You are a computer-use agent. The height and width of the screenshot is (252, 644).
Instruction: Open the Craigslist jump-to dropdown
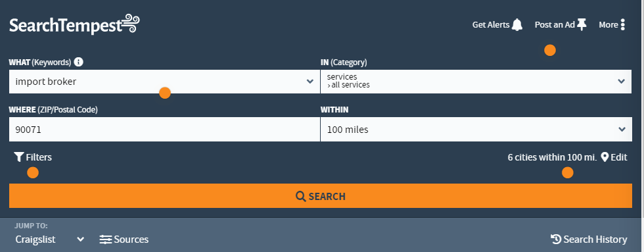(x=50, y=239)
